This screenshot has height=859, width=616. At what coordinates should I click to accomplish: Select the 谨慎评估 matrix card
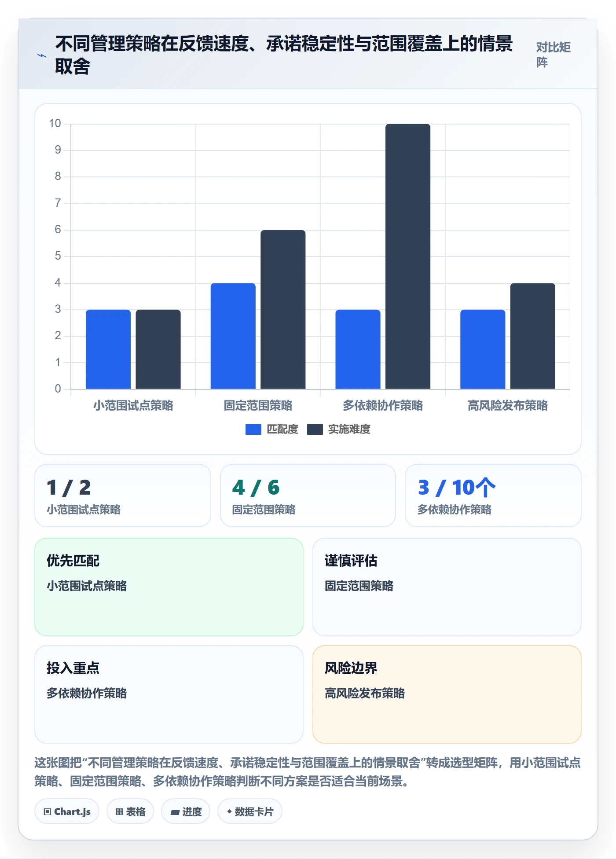(x=447, y=587)
